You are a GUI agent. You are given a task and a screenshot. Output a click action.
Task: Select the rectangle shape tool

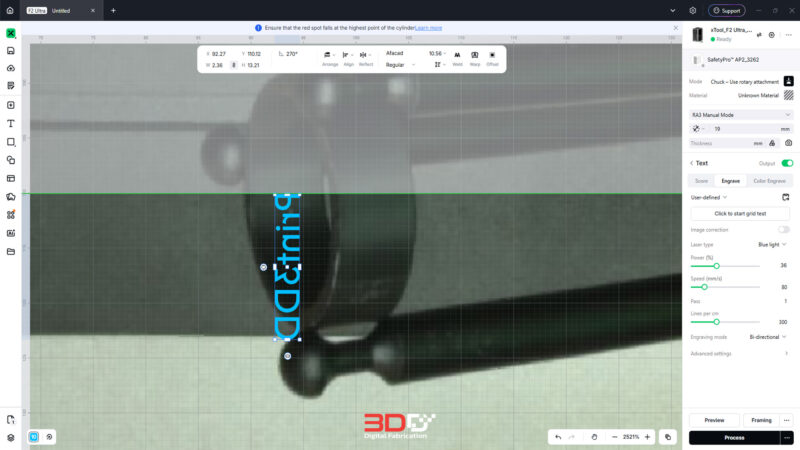[11, 142]
